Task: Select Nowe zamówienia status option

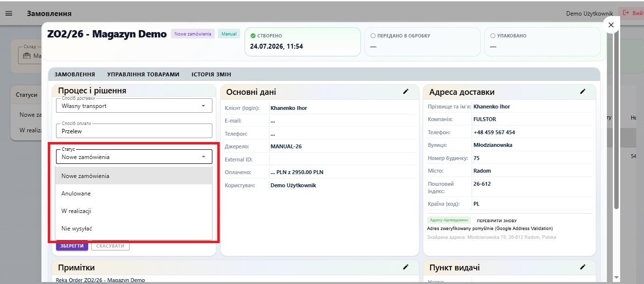Action: click(134, 176)
